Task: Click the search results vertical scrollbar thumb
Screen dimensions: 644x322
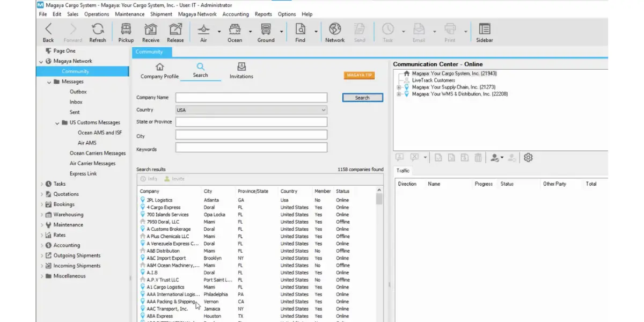Action: 379,199
